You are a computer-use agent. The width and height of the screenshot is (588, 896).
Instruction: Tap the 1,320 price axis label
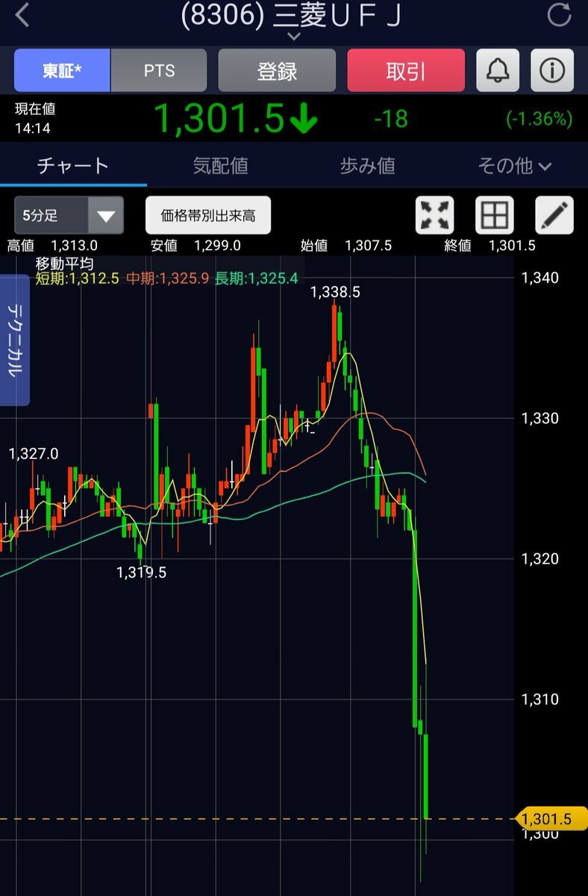(x=539, y=559)
